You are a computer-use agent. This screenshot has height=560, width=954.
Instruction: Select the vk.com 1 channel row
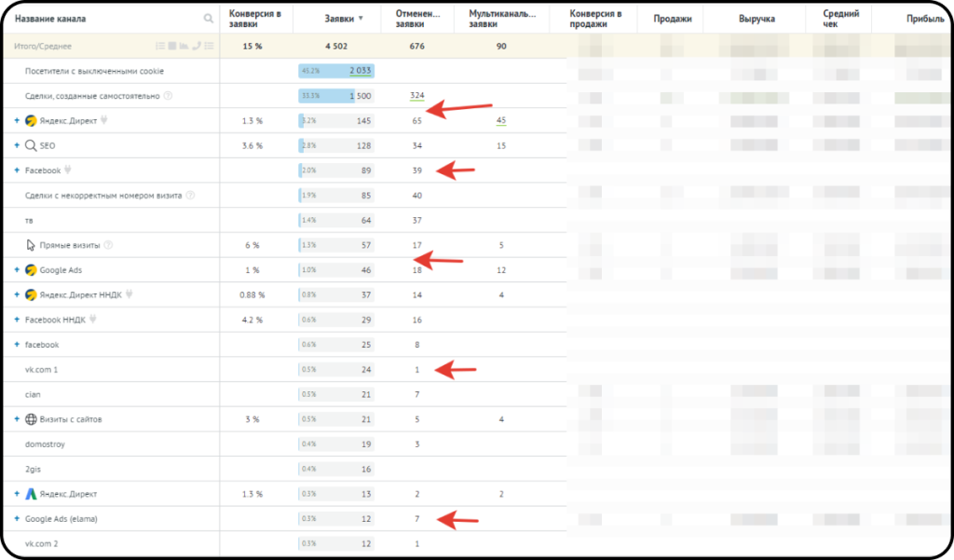tap(285, 370)
